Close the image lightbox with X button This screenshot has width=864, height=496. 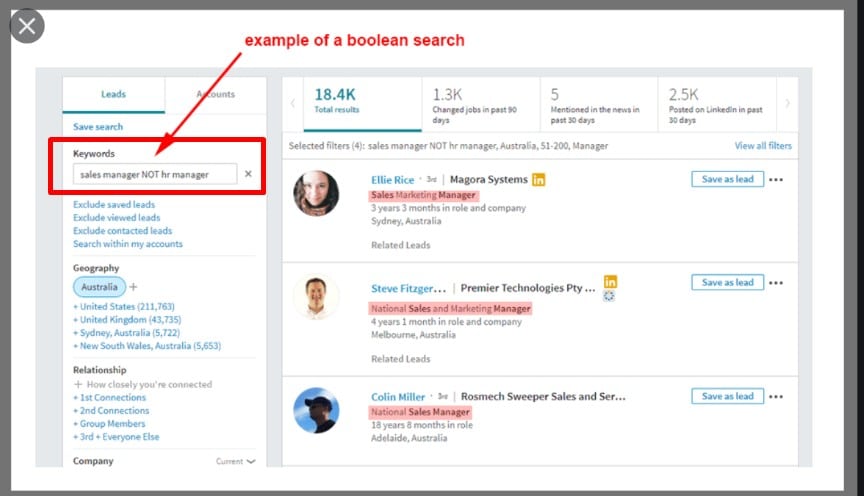click(x=26, y=26)
